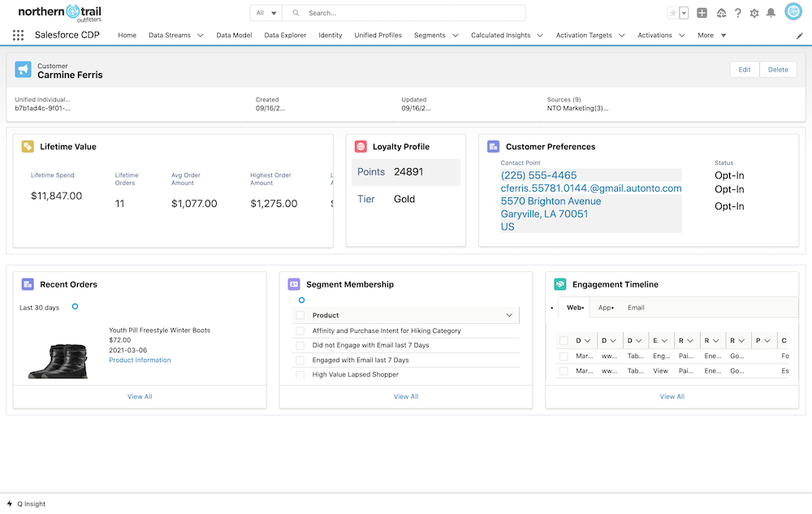The image size is (812, 514).
Task: Click the Setup gear icon
Action: [754, 12]
